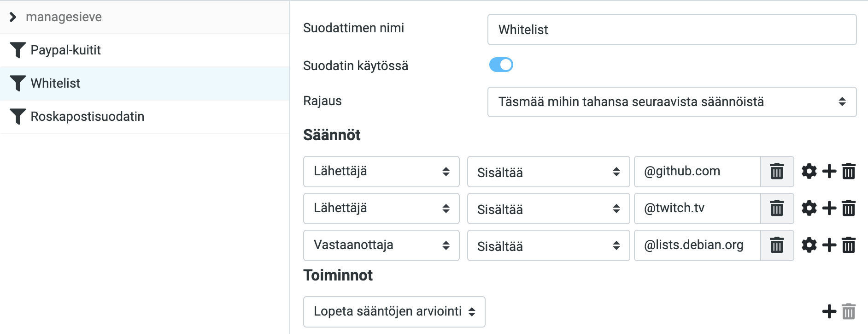Open the Rajaus dropdown
The width and height of the screenshot is (868, 334).
point(672,102)
